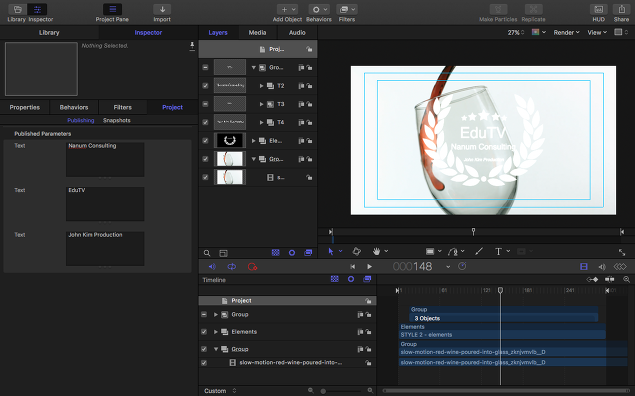Select the 3D transform tool

356,251
